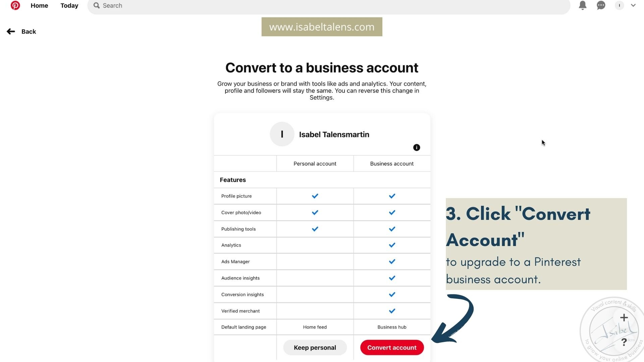Click the Analytics checkmark in Business column

pos(392,245)
